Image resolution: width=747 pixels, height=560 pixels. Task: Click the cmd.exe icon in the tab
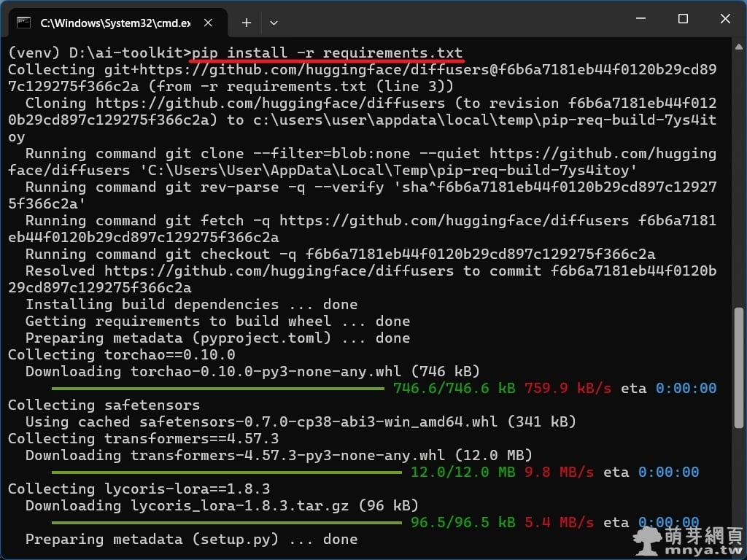click(x=24, y=23)
